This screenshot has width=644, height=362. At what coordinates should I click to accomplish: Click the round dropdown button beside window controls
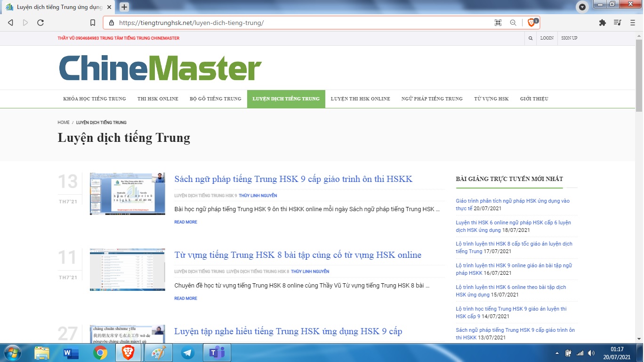[582, 7]
